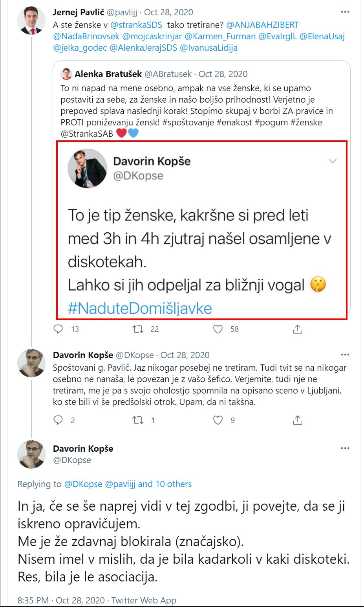Share Jernej Pavlič's tweet
Screen dimensions: 364x607
(x=298, y=329)
